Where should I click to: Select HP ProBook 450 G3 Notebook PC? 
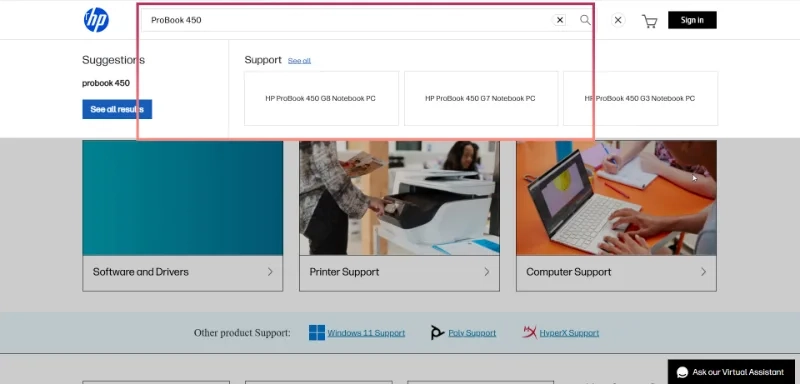tap(640, 98)
